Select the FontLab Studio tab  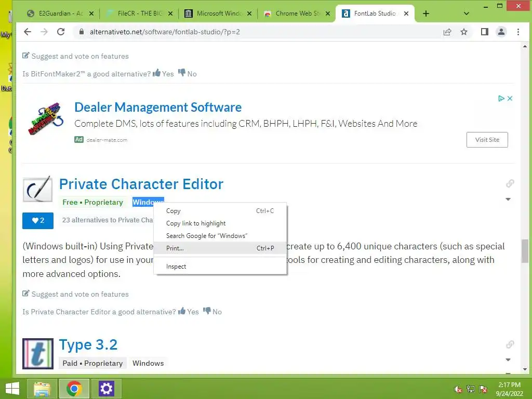coord(375,14)
